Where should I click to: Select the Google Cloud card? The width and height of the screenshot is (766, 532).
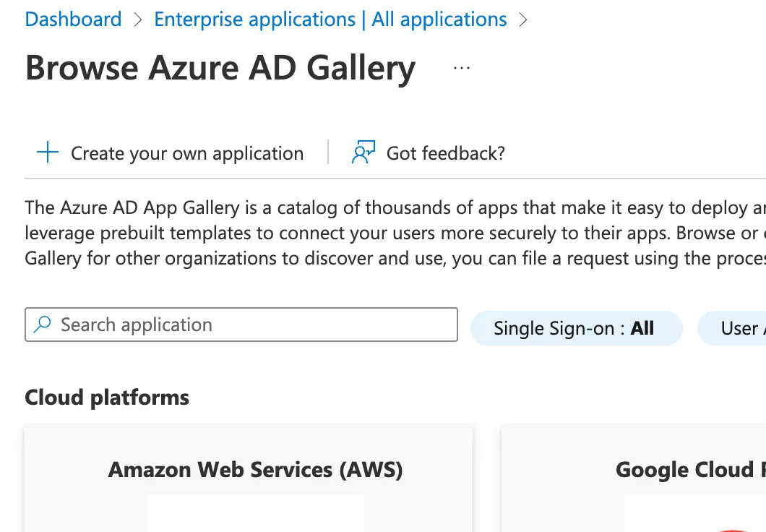pyautogui.click(x=634, y=479)
